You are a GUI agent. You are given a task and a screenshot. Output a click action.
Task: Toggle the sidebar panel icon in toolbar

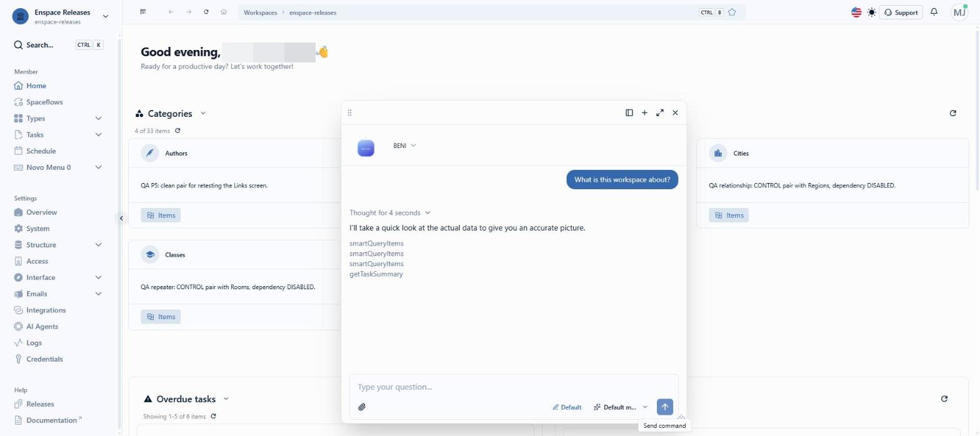click(x=143, y=12)
